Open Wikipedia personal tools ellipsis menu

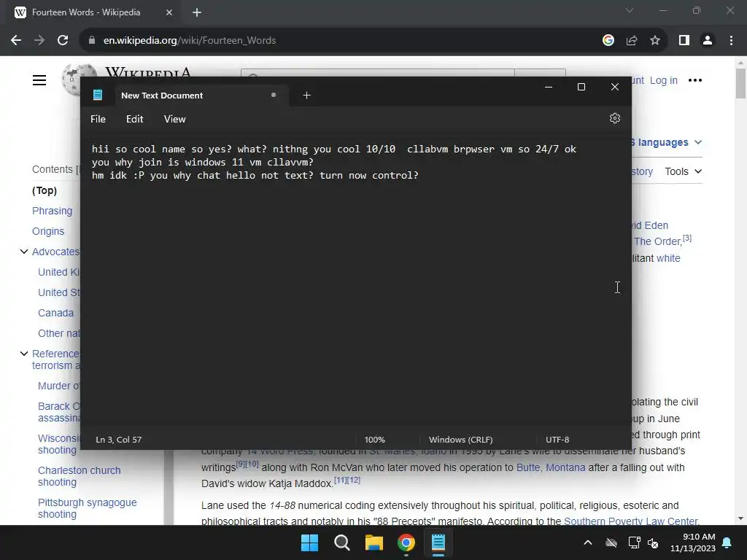(695, 80)
